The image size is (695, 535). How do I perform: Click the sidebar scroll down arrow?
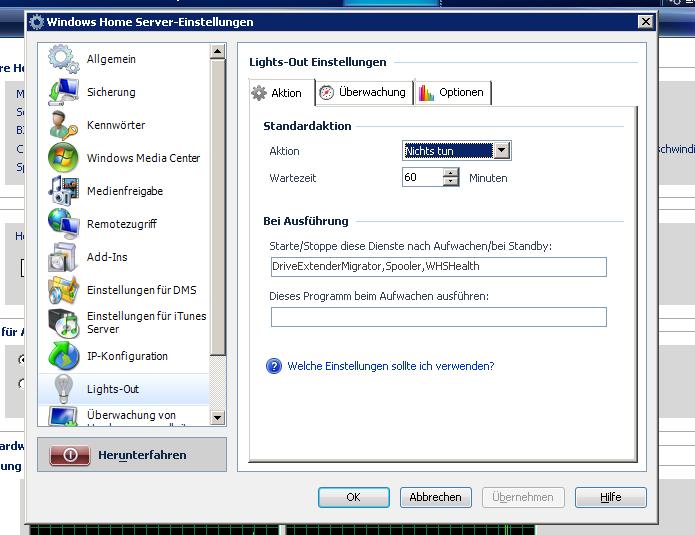pos(217,417)
